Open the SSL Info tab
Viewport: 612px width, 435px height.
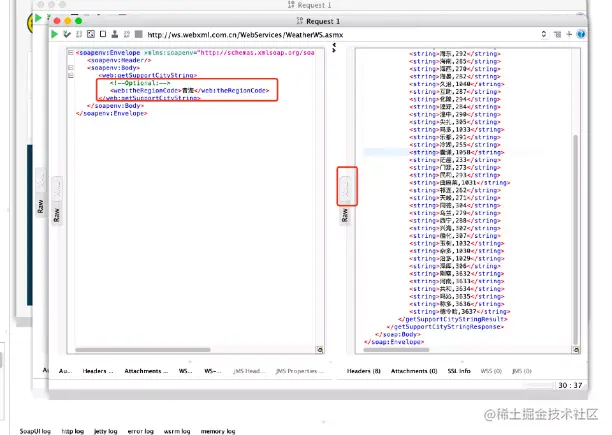(x=459, y=371)
